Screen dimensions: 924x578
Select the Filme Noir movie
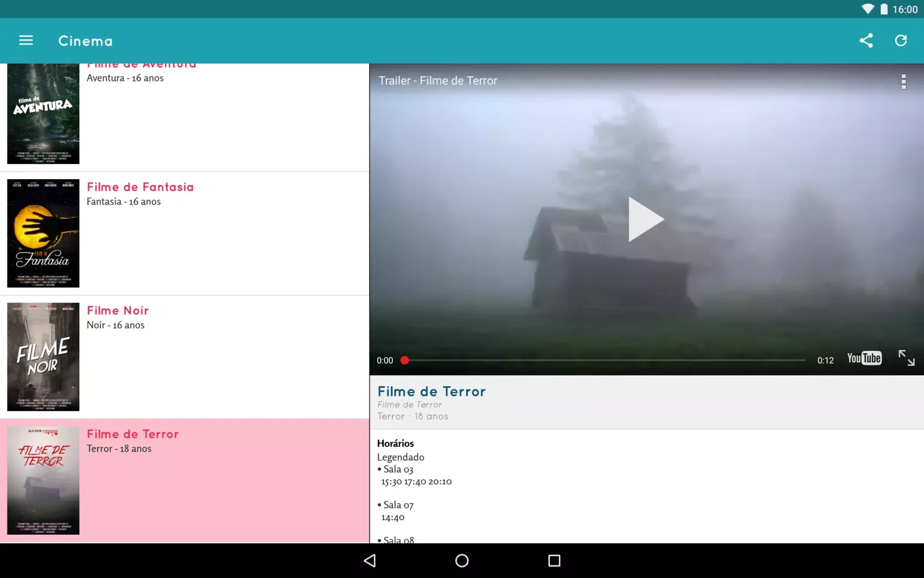pos(185,357)
